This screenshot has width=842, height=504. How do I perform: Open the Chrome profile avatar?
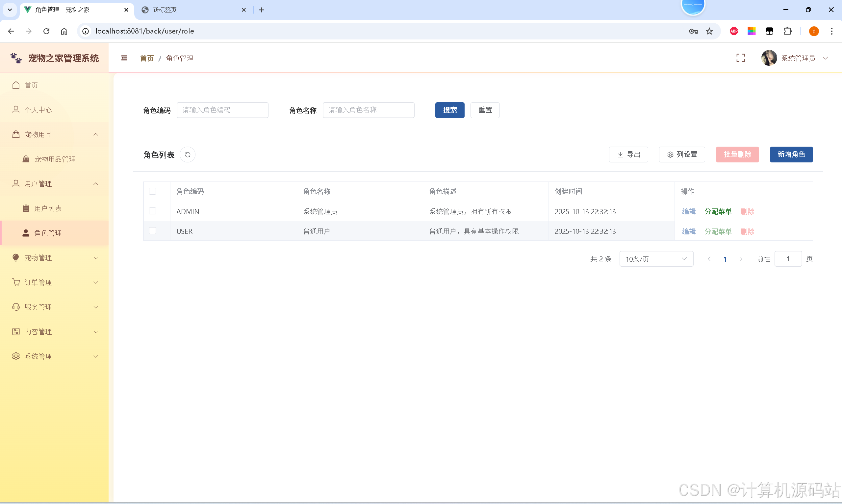click(814, 31)
